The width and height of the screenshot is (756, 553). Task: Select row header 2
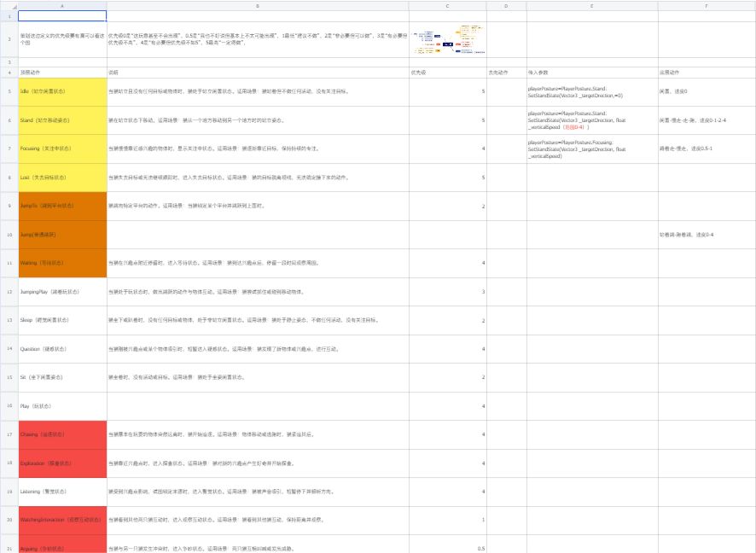tap(9, 39)
